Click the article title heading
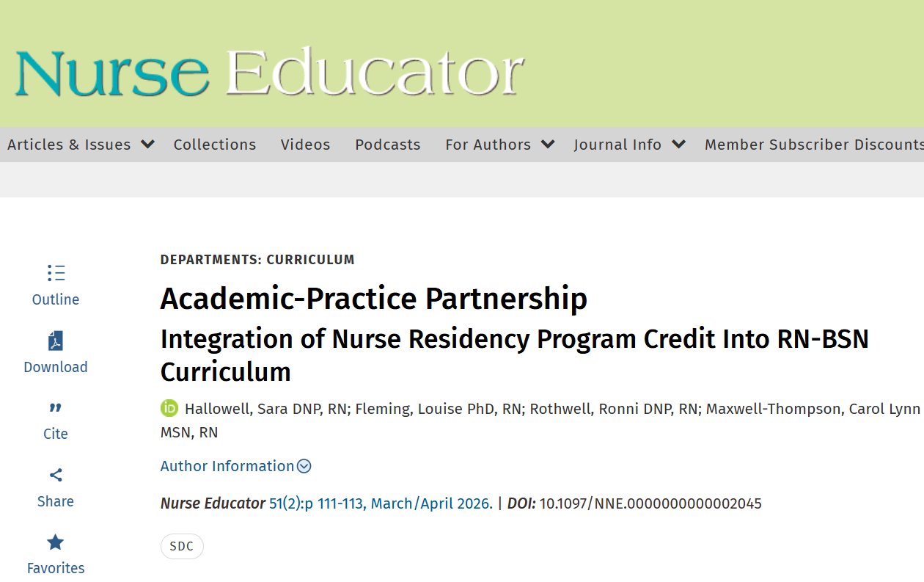 373,299
